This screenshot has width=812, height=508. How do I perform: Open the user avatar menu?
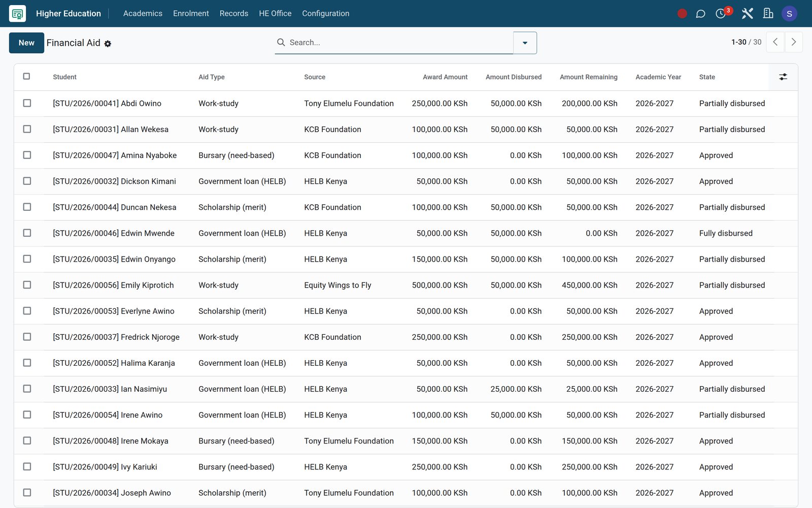tap(789, 14)
